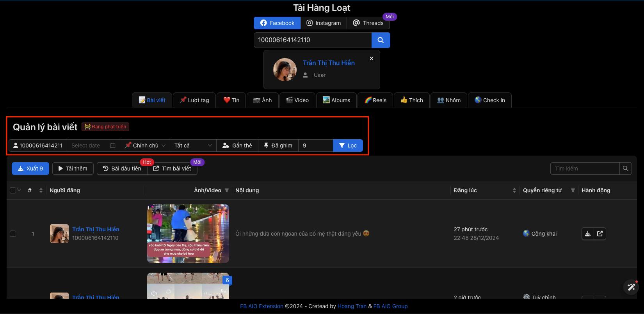Open the Tin tab
Image resolution: width=644 pixels, height=314 pixels.
[231, 100]
